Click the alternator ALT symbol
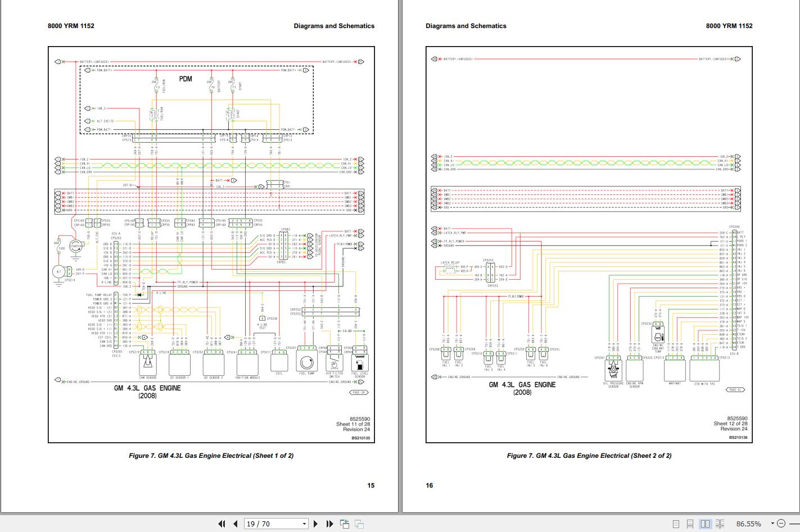 pyautogui.click(x=58, y=272)
